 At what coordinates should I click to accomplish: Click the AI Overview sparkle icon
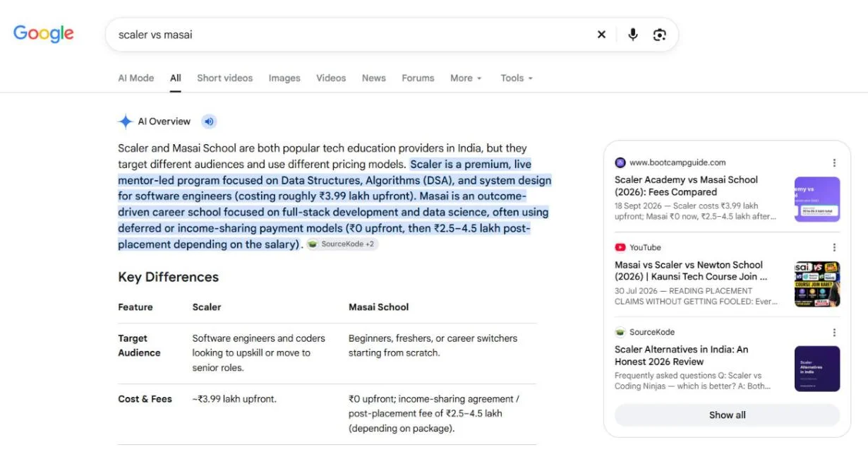tap(126, 121)
